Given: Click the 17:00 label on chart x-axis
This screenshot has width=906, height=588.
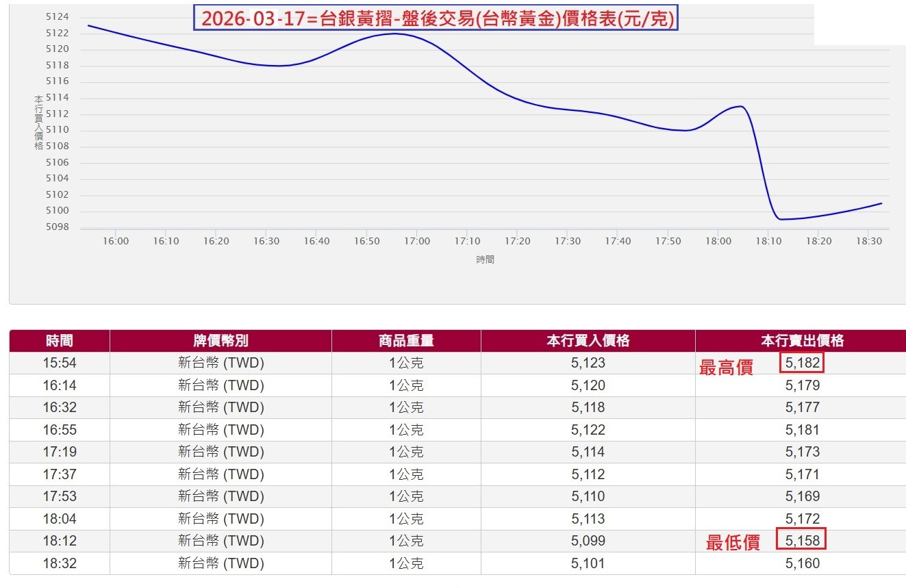Looking at the screenshot, I should coord(417,241).
